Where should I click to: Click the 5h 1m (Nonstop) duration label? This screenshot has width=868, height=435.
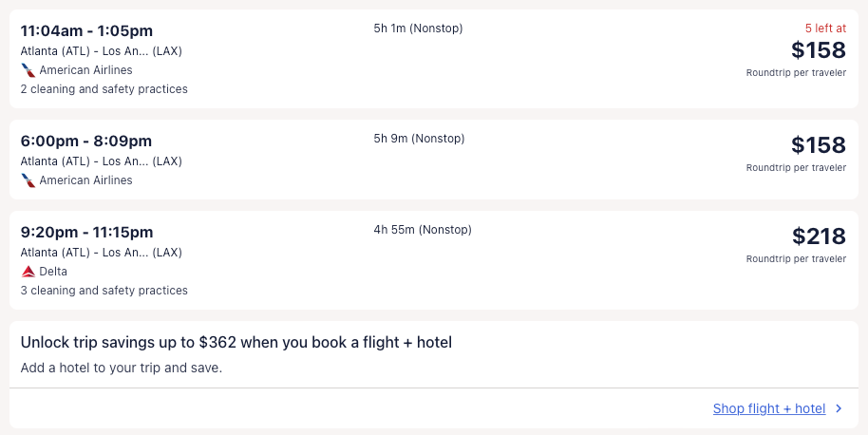pyautogui.click(x=418, y=28)
